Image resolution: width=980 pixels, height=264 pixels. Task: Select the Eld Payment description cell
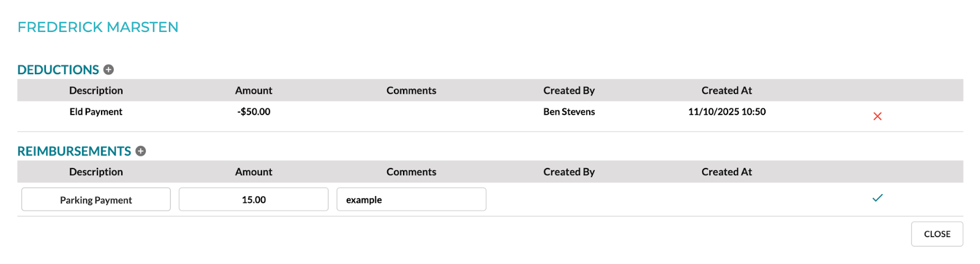[x=96, y=111]
